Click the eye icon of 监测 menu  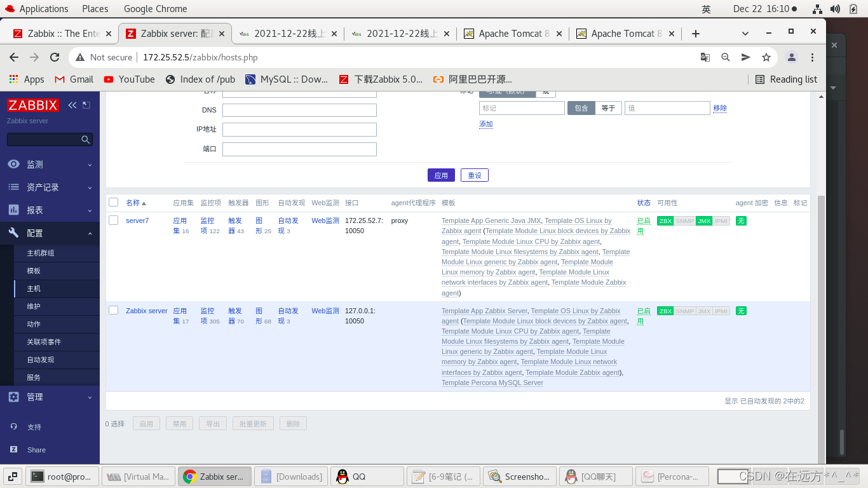13,164
